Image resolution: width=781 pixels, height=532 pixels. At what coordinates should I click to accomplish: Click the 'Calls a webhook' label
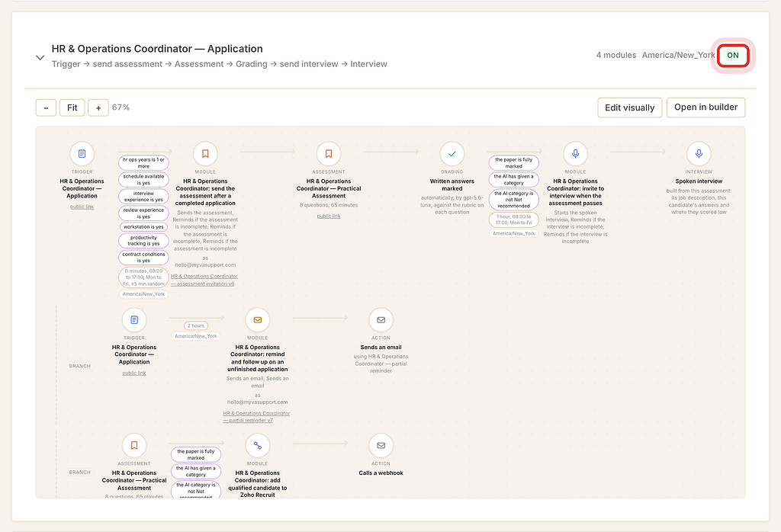(381, 473)
